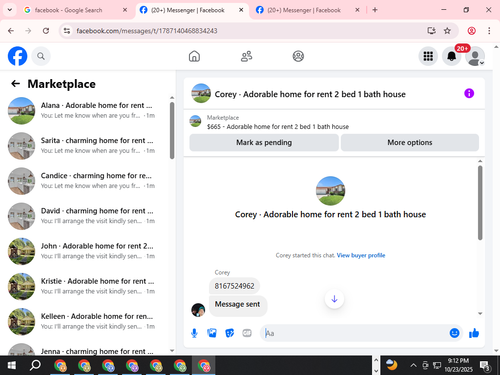This screenshot has height=375, width=500.
Task: Close the Google Search tab
Action: (x=125, y=10)
